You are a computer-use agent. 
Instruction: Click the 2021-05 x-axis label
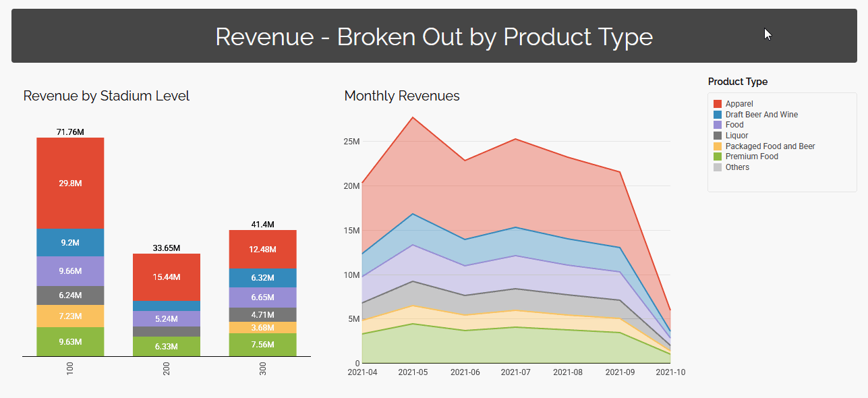coord(413,372)
